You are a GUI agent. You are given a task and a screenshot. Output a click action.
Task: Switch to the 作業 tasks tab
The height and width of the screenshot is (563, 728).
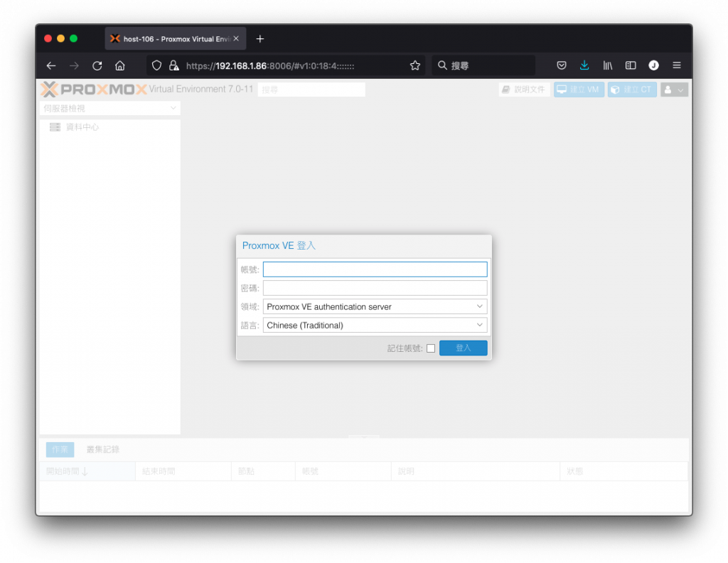point(60,449)
